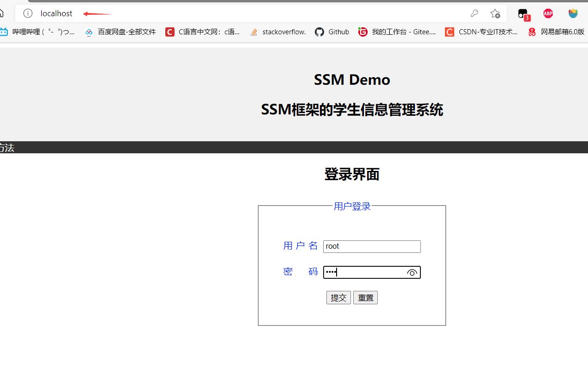This screenshot has width=588, height=377.
Task: Clear the form with 重置 button
Action: [365, 297]
